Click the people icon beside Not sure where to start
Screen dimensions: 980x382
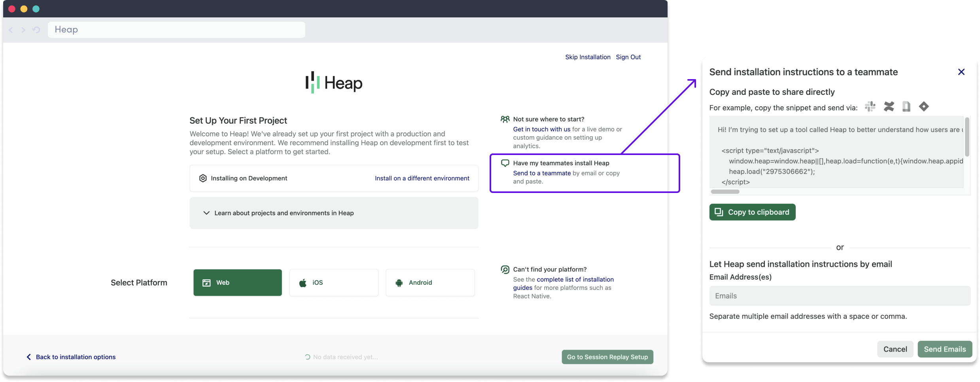coord(505,119)
